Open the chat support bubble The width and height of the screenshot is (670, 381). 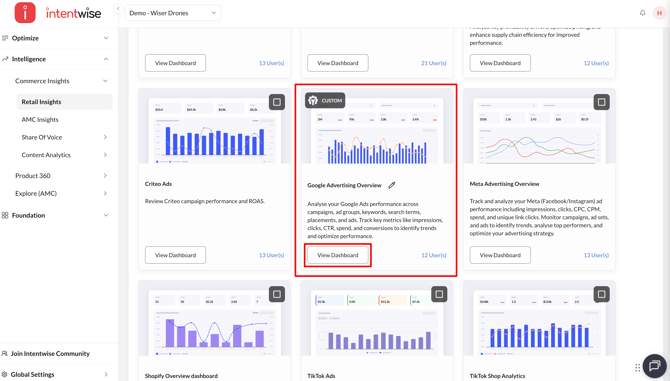pyautogui.click(x=654, y=366)
